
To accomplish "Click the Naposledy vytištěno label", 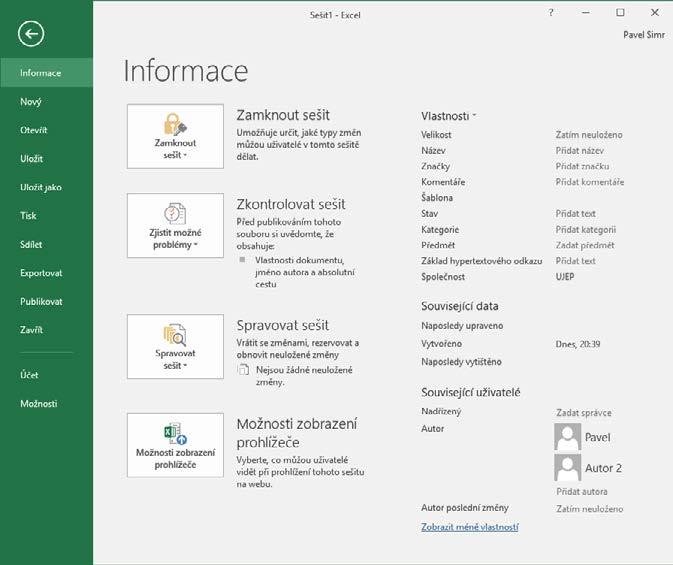I will coord(461,362).
